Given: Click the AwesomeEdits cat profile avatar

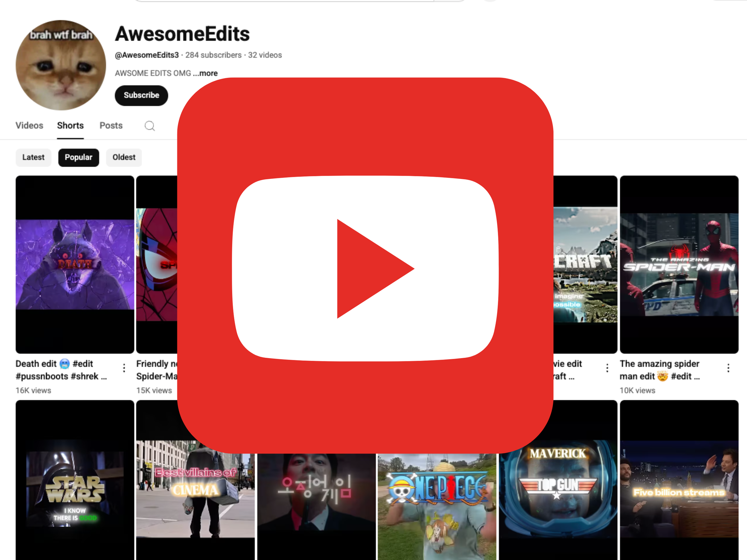Looking at the screenshot, I should tap(61, 65).
